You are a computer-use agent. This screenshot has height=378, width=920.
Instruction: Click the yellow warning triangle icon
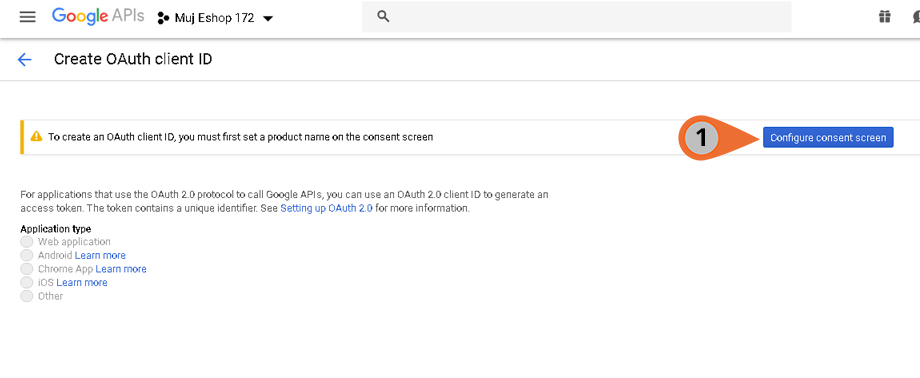(36, 137)
